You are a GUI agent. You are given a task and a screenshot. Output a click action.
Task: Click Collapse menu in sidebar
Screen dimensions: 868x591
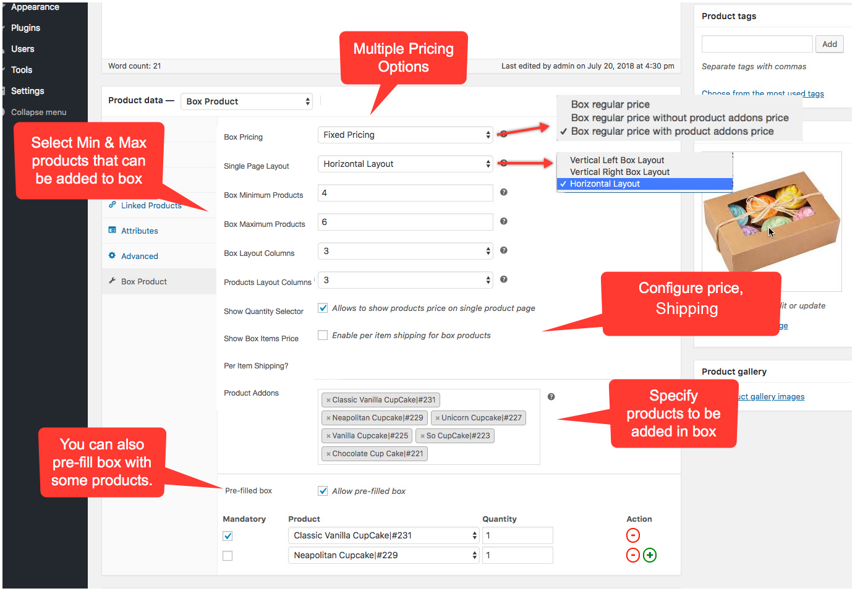(x=38, y=112)
